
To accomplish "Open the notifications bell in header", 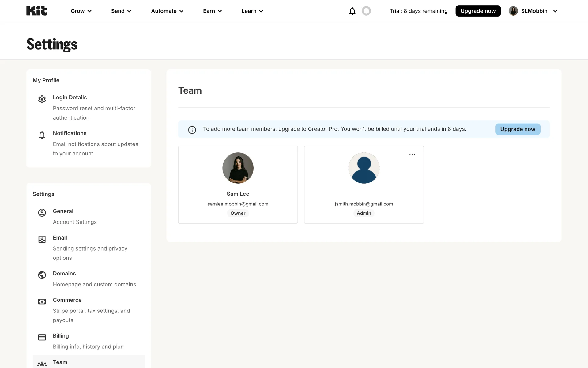I will [352, 11].
